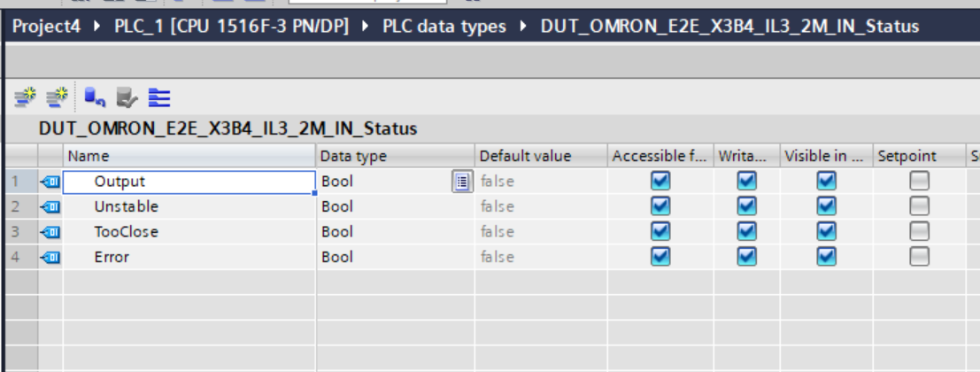Click the Output name input field
The height and width of the screenshot is (372, 980).
pyautogui.click(x=189, y=182)
